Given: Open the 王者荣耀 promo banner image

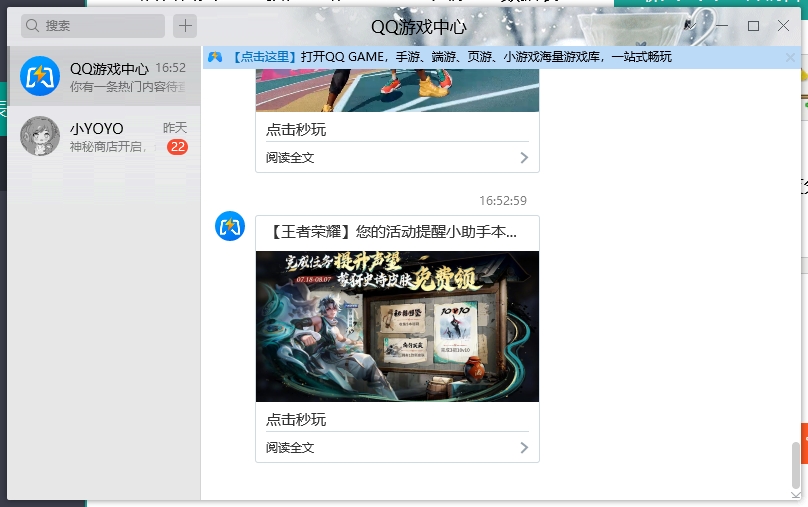Looking at the screenshot, I should click(x=397, y=327).
